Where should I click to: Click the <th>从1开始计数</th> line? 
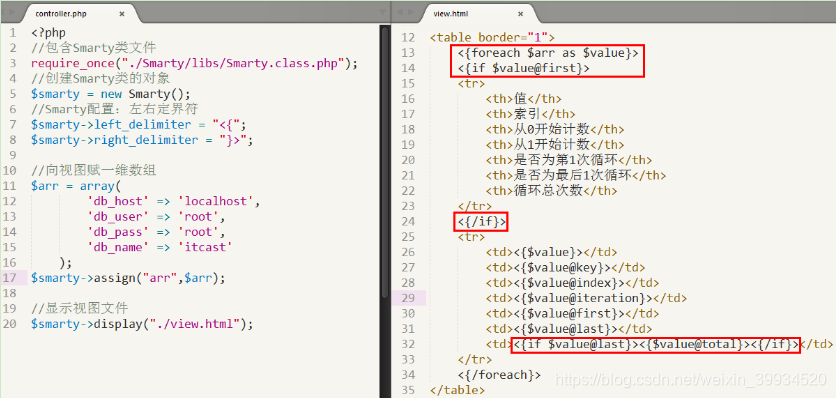click(554, 144)
